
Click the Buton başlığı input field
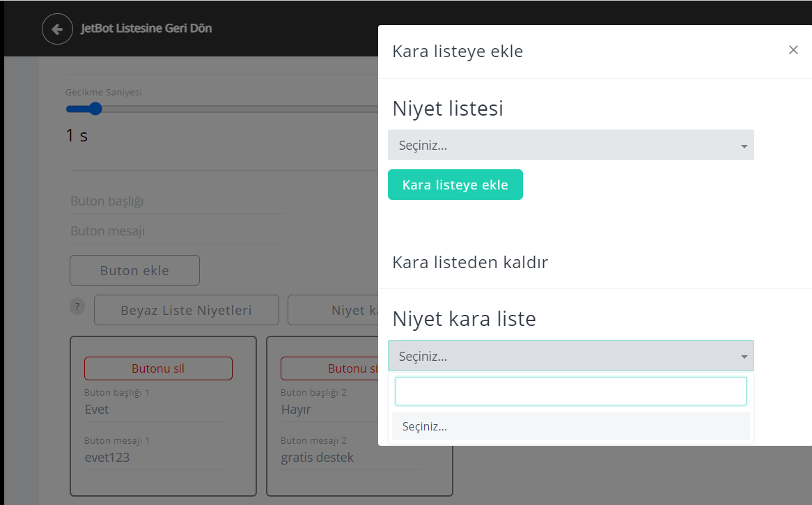click(176, 201)
